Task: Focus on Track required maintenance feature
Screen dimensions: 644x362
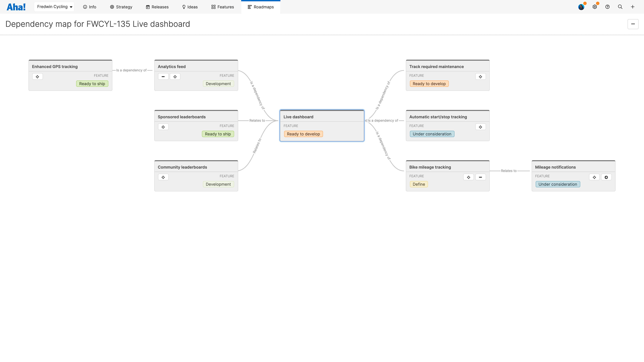Action: [480, 77]
